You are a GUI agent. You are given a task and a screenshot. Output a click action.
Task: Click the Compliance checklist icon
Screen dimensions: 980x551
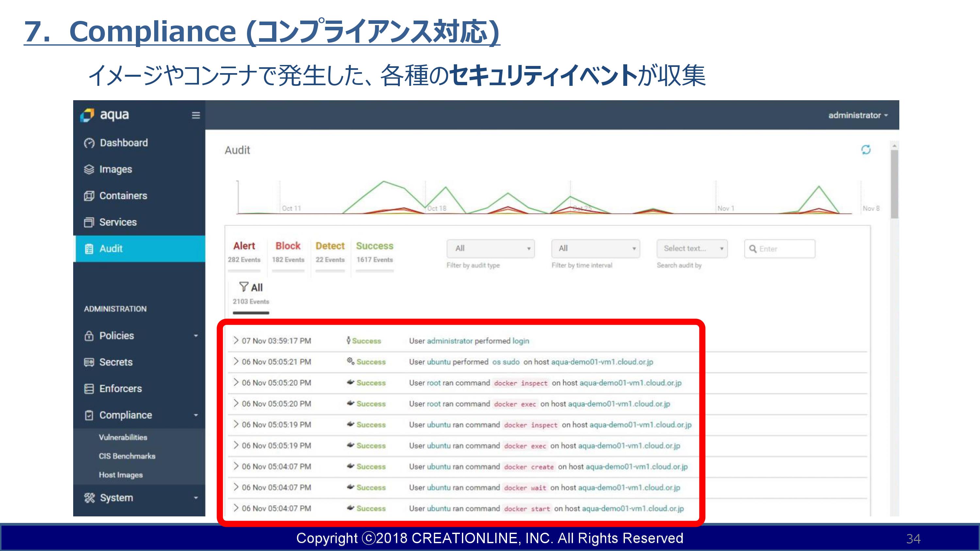(89, 415)
